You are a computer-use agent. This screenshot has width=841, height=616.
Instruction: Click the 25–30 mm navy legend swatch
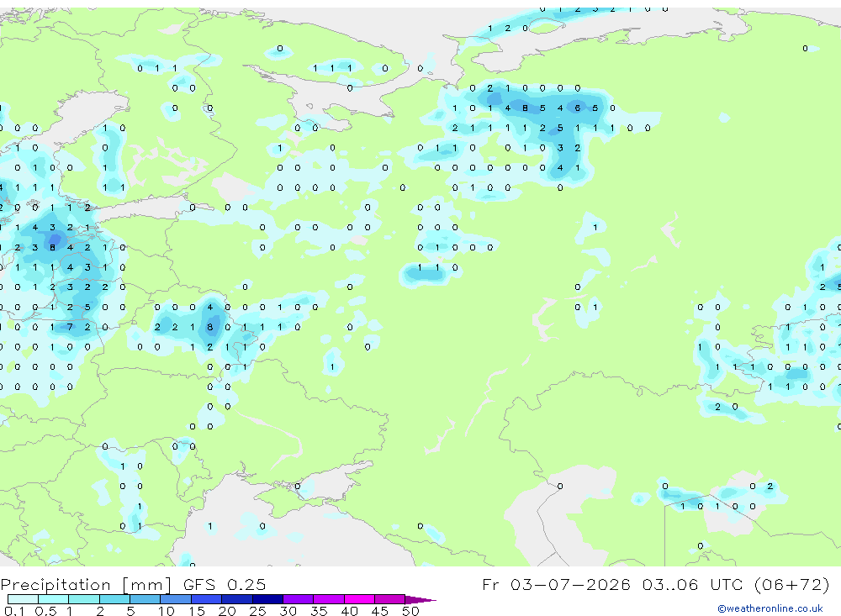point(267,599)
